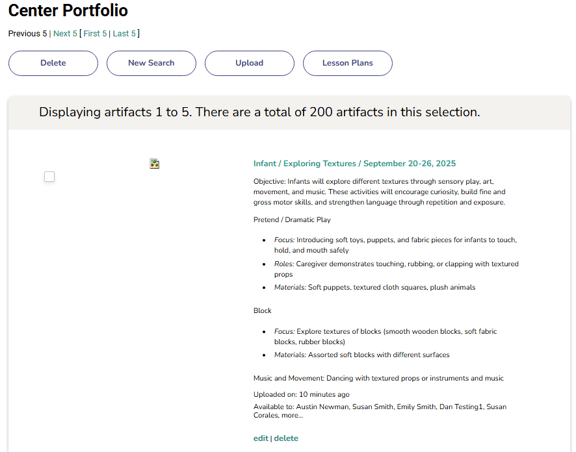Open Infant / Exploring Textures lesson title

[354, 164]
